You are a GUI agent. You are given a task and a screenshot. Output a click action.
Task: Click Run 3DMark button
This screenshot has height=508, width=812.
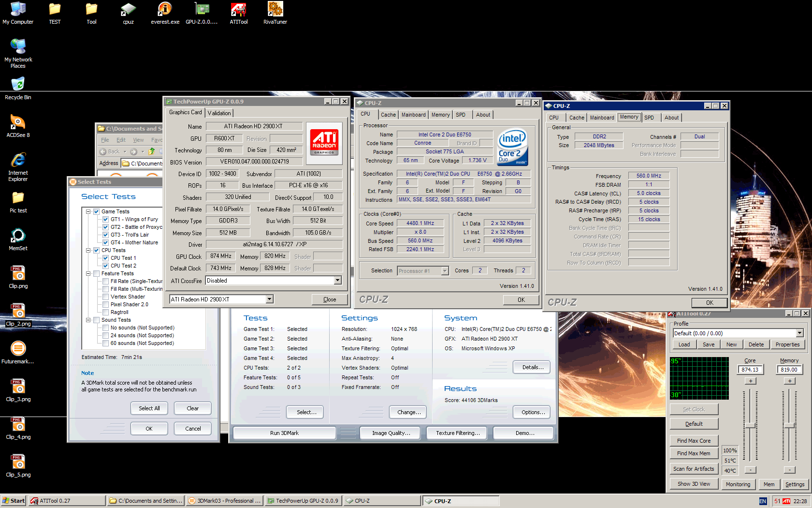(284, 433)
